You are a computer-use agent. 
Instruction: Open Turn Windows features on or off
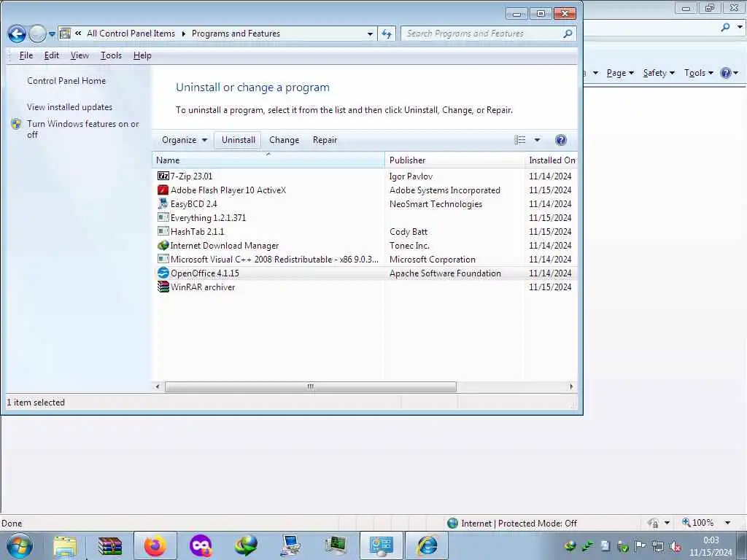pyautogui.click(x=83, y=129)
